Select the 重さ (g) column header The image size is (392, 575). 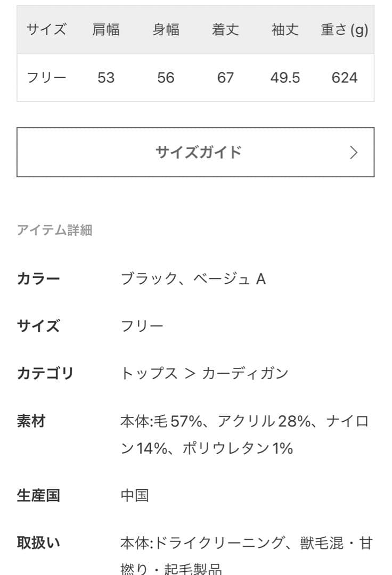pos(344,30)
